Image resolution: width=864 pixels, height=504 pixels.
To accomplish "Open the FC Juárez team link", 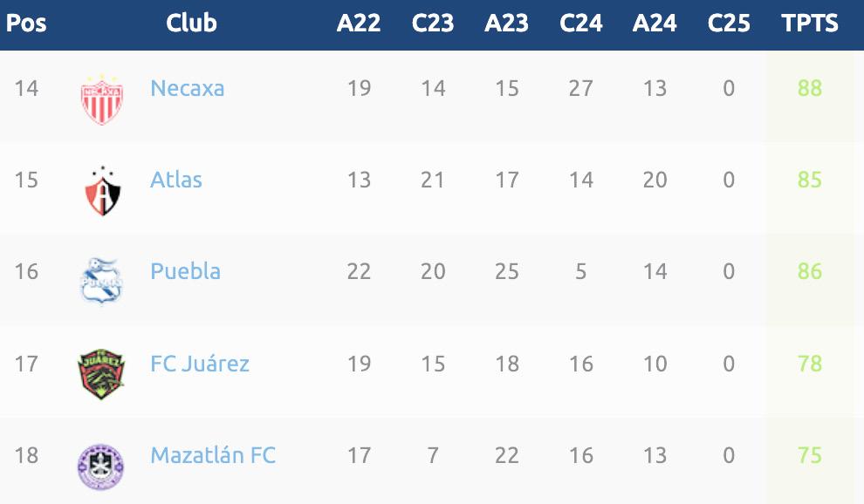I will pyautogui.click(x=200, y=363).
